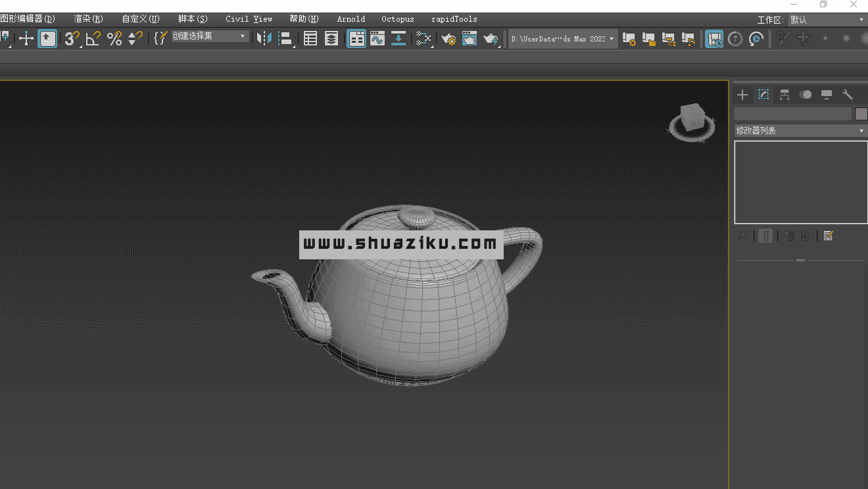Click the object name input field

click(792, 114)
